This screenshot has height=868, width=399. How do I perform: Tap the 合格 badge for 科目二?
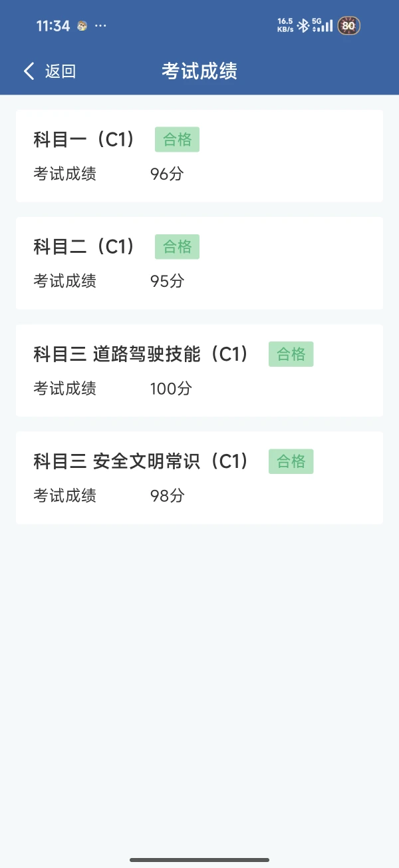pos(177,246)
